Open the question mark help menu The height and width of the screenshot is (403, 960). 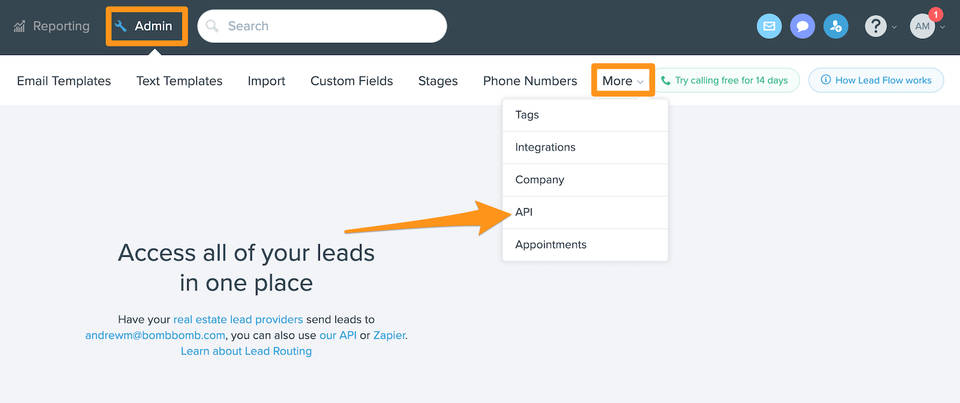click(876, 27)
